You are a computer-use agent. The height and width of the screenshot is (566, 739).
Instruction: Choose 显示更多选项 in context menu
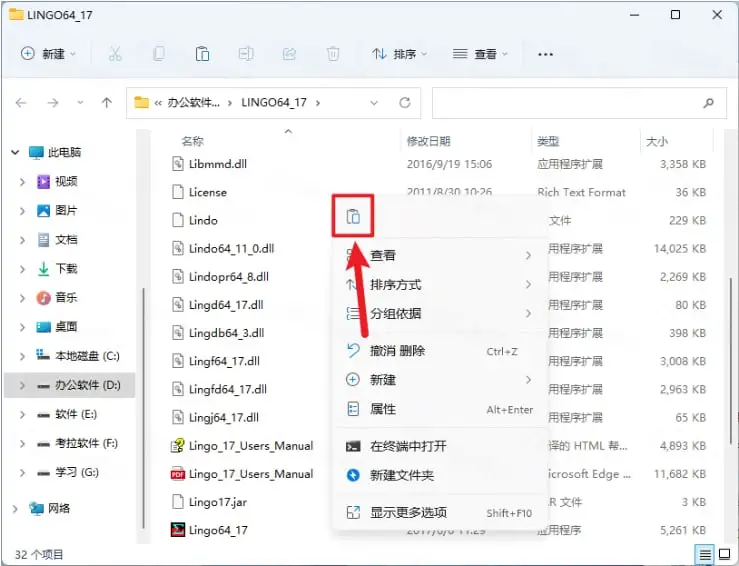440,512
